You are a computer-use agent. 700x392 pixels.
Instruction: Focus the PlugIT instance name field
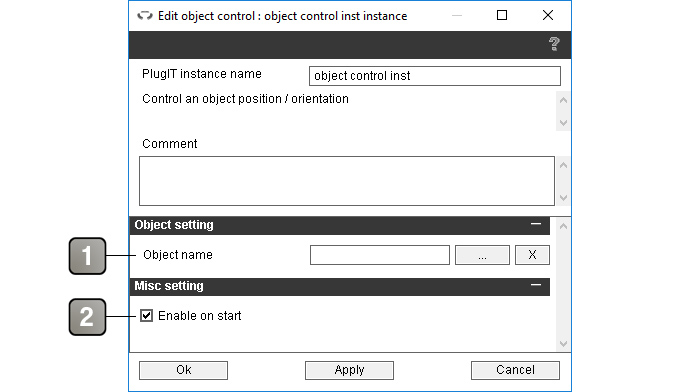[435, 76]
